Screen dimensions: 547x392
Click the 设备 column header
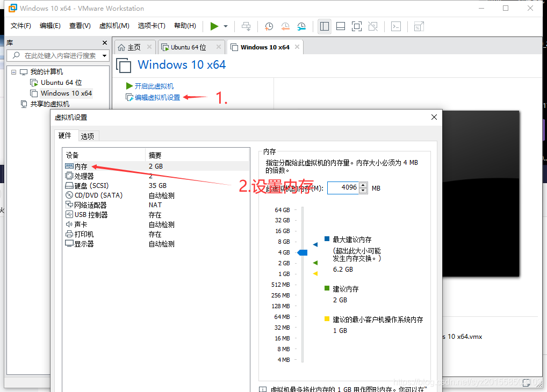coord(104,155)
